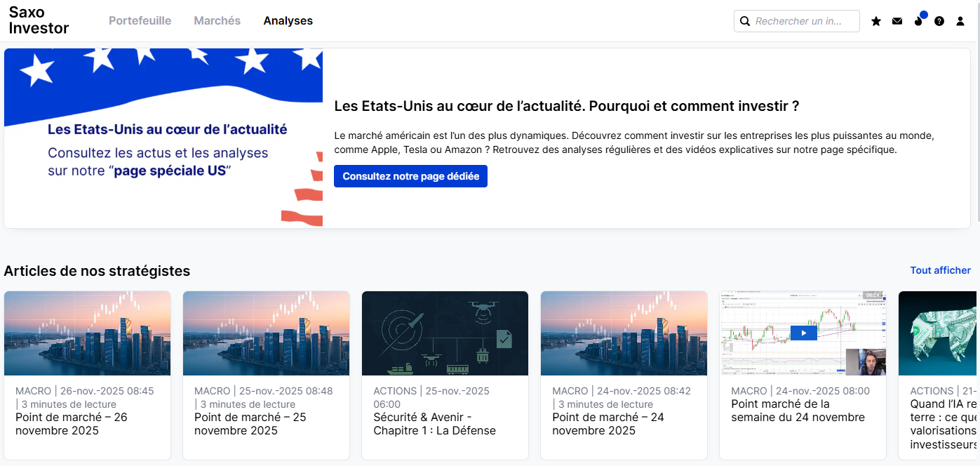Screen dimensions: 980x466
Task: Click the magnifying glass search icon
Action: point(745,21)
